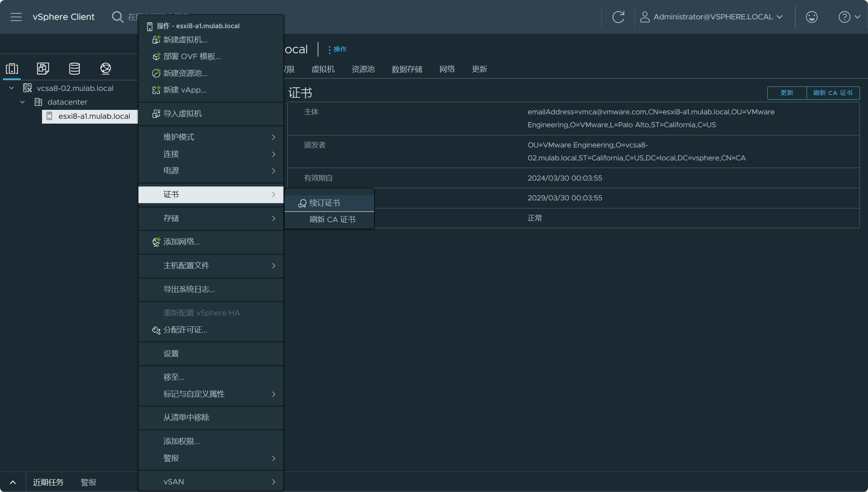
Task: Switch to VMs and Templates inventory view
Action: click(43, 69)
